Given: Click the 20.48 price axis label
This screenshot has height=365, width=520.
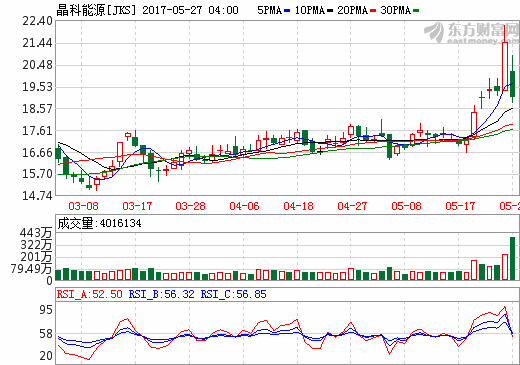Looking at the screenshot, I should point(37,65).
